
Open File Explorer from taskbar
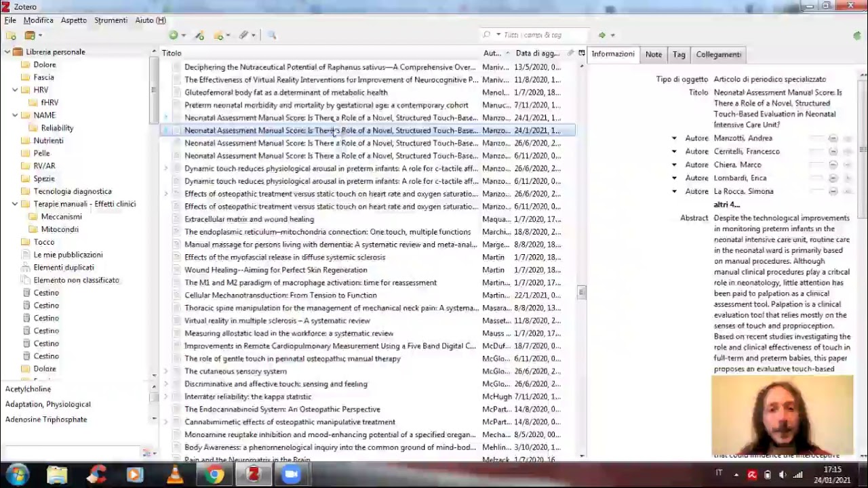pyautogui.click(x=57, y=475)
